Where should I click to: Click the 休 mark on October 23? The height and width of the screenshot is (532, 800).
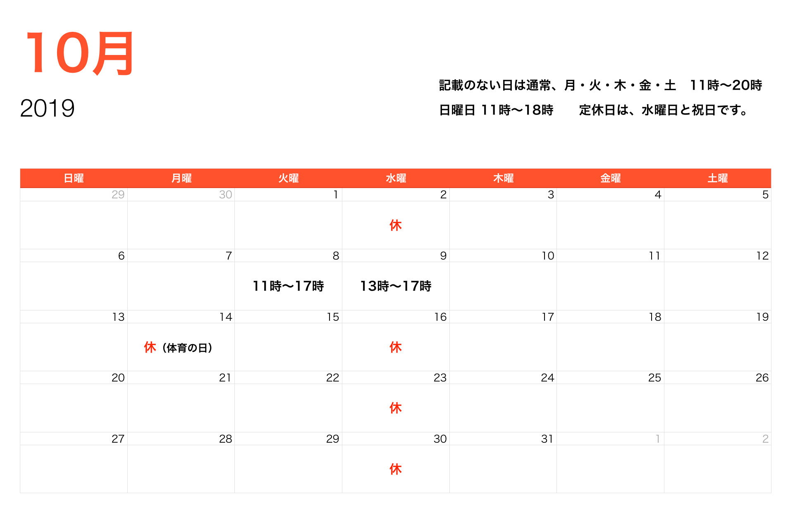click(x=395, y=408)
